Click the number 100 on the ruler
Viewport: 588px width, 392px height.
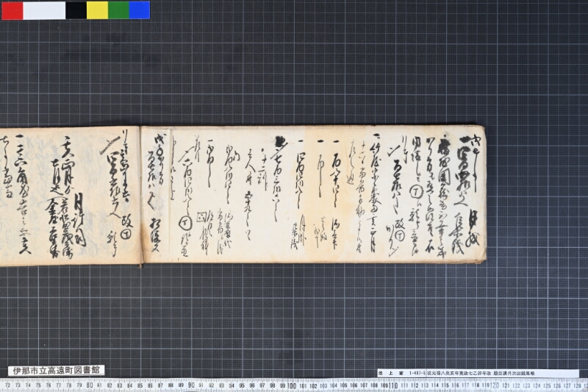[292, 385]
